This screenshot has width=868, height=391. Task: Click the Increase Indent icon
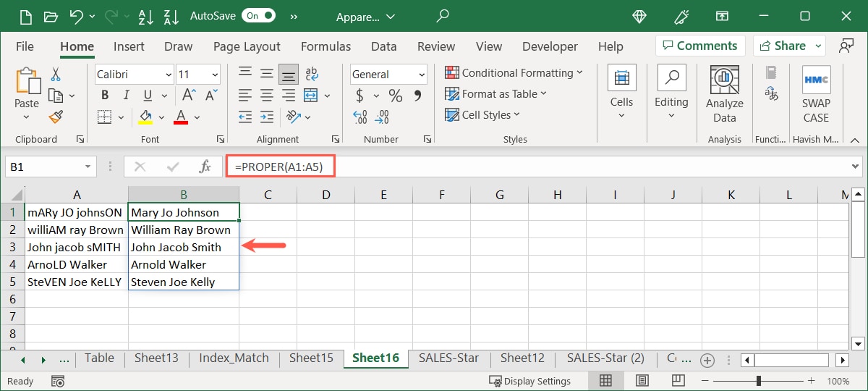pyautogui.click(x=267, y=117)
